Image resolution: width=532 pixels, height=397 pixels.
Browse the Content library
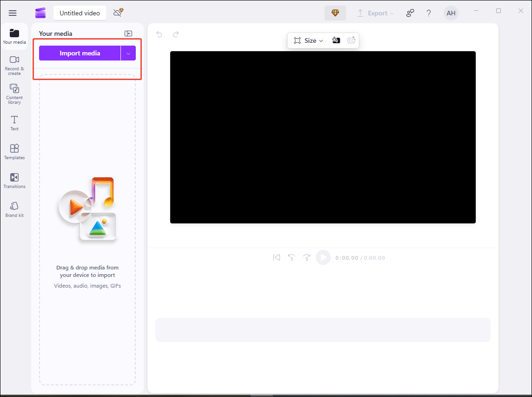click(14, 94)
